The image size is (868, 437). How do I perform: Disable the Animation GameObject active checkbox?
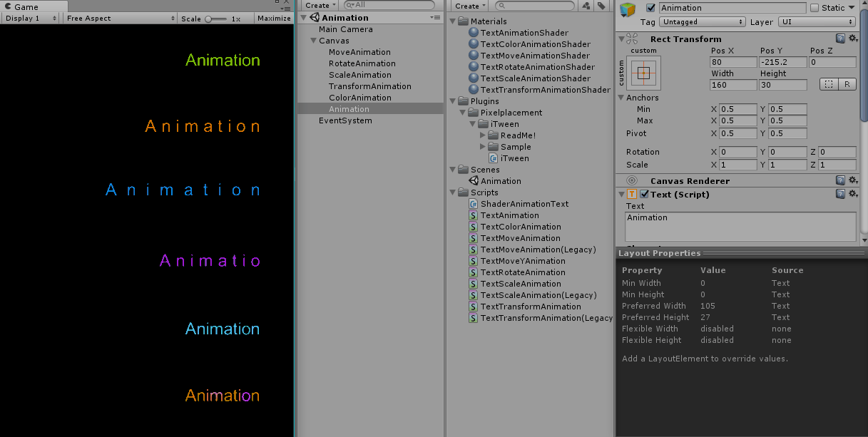click(650, 8)
